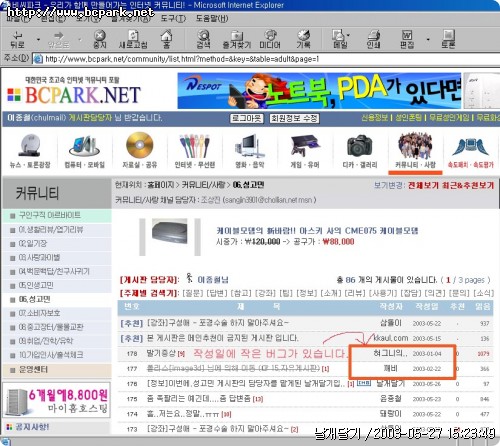The width and height of the screenshot is (500, 446).
Task: Open the 도움말(H) menu
Action: (x=212, y=18)
